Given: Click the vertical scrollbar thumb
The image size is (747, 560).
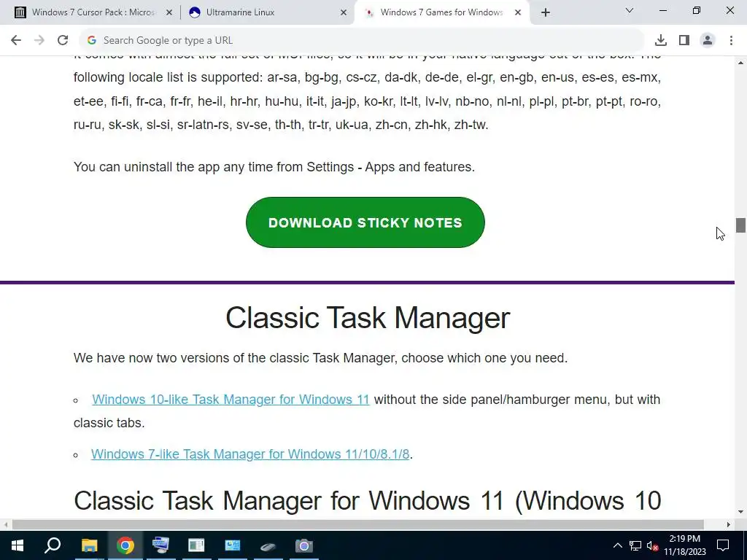Looking at the screenshot, I should pos(740,225).
